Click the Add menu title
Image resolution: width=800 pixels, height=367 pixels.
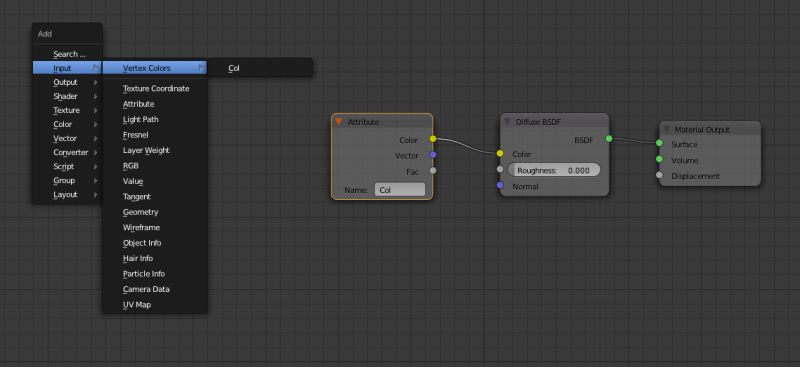point(45,34)
